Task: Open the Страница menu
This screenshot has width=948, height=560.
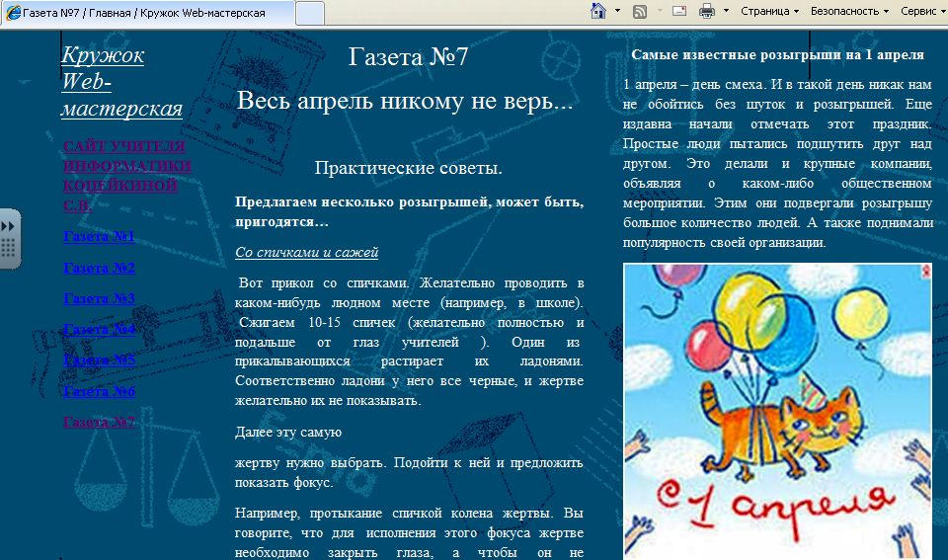Action: (769, 12)
